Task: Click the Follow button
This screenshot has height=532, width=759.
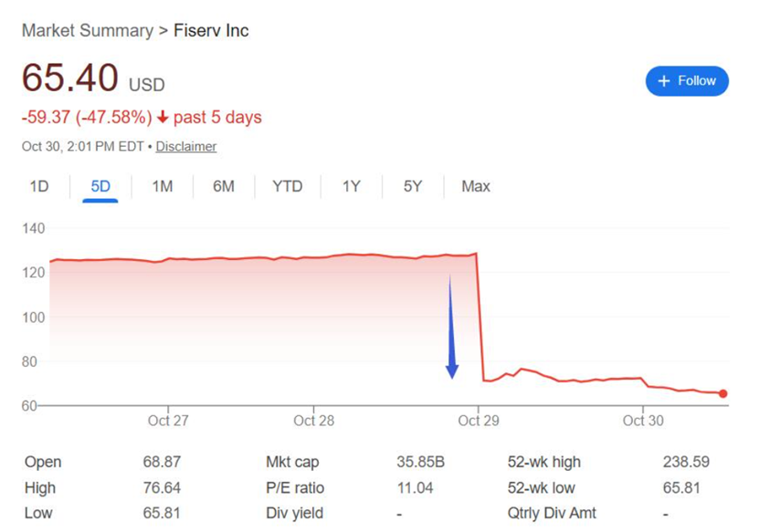Action: [687, 81]
